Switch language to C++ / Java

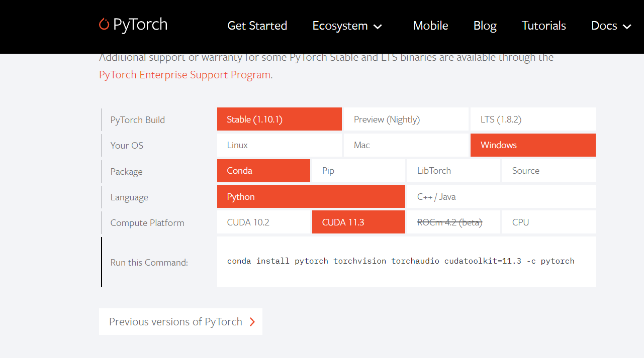point(501,196)
